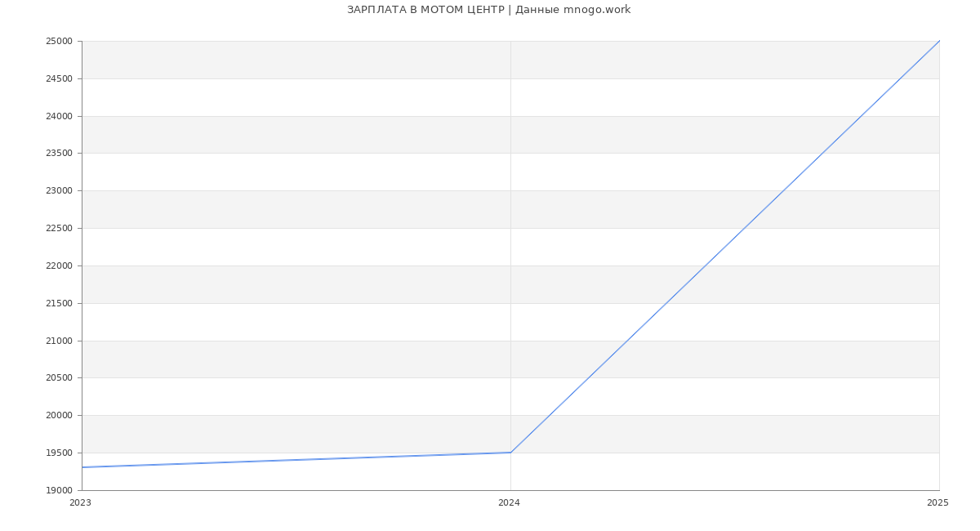Click the 22500 axis label
This screenshot has width=980, height=531.
(x=60, y=229)
